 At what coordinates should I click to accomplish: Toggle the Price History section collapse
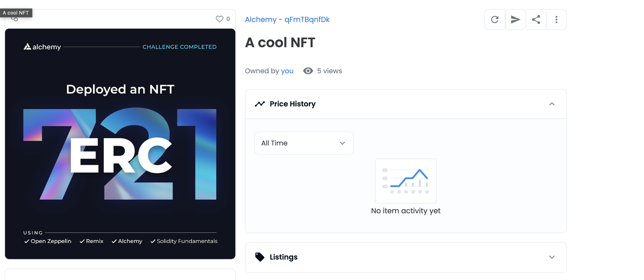pos(553,104)
